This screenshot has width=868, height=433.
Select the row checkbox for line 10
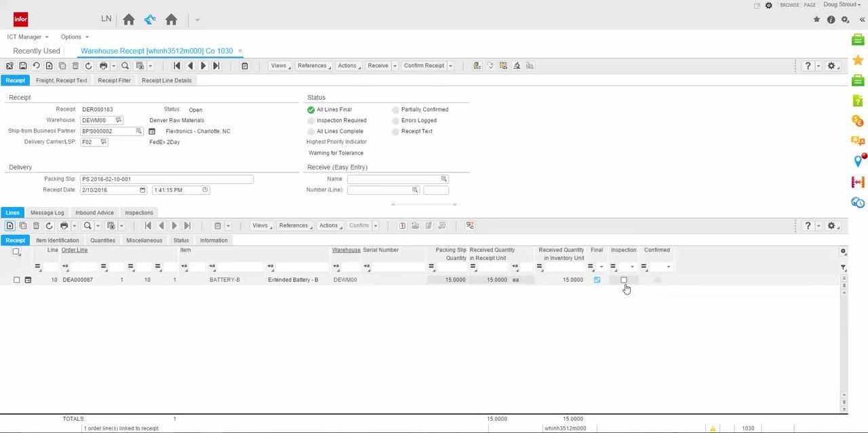[16, 280]
